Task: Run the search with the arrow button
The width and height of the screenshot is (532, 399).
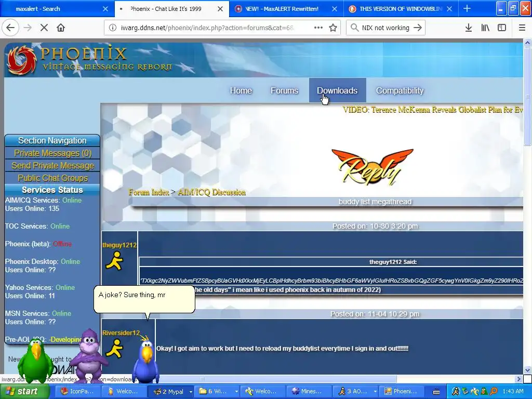Action: [x=418, y=28]
